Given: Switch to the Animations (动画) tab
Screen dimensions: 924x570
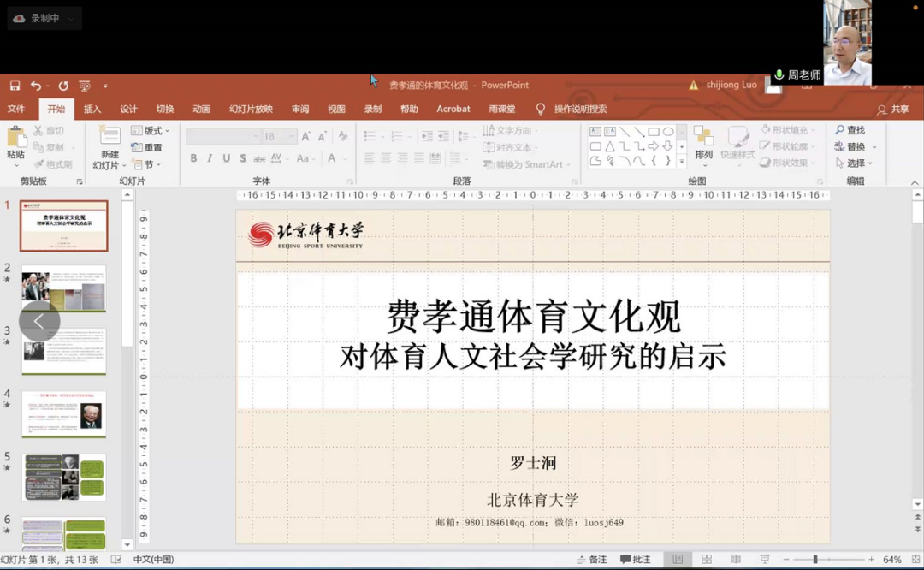Looking at the screenshot, I should click(201, 109).
